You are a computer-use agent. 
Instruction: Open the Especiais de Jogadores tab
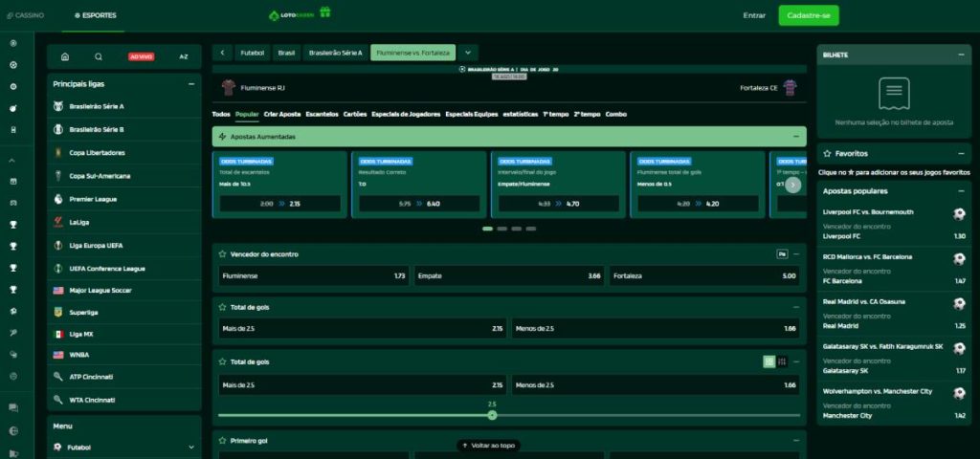406,115
